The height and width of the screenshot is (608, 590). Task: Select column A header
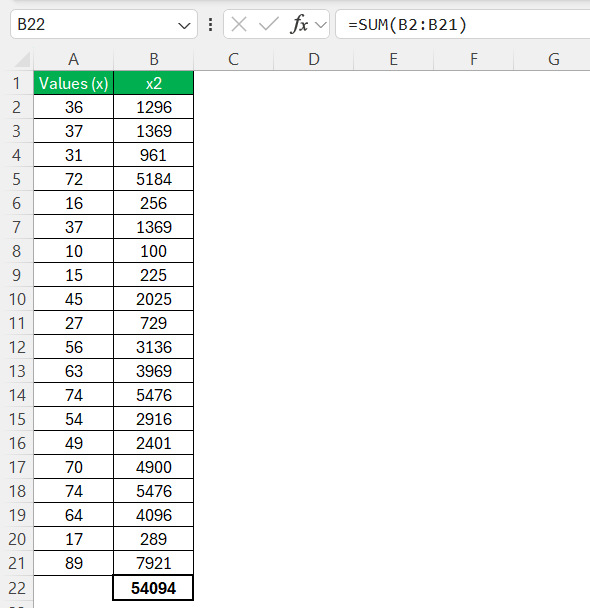click(74, 59)
